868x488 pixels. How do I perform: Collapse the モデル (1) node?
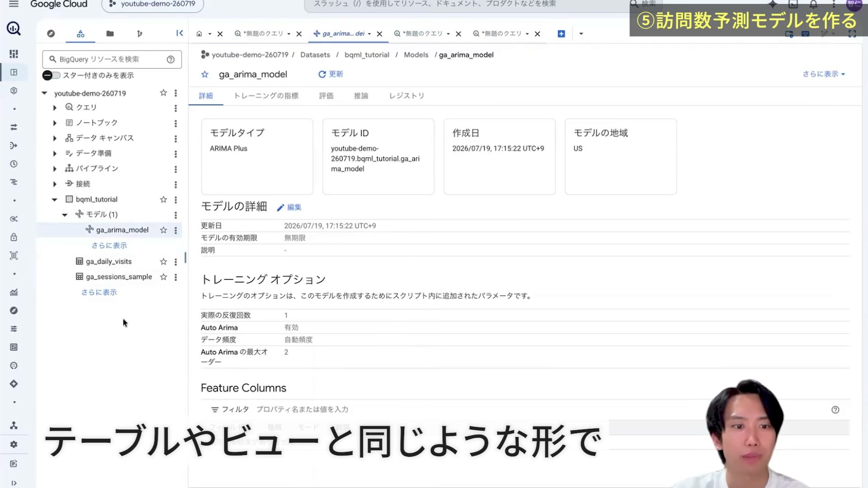coord(65,215)
